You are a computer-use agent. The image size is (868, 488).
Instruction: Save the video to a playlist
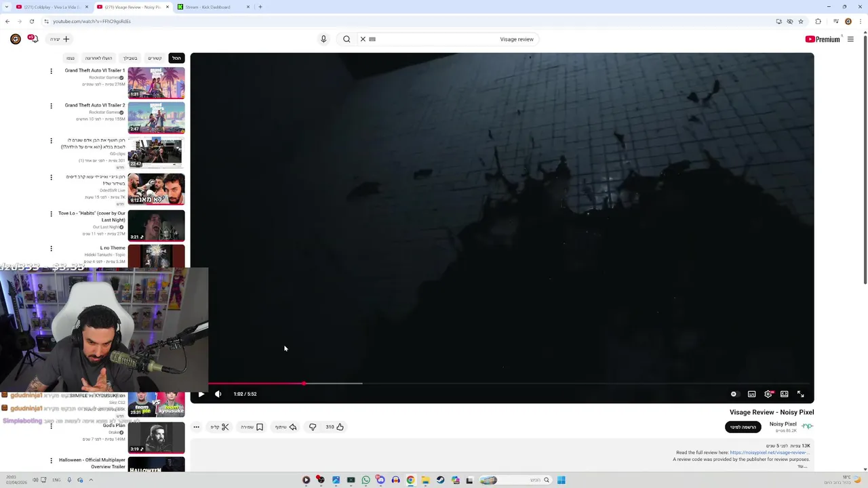point(252,427)
